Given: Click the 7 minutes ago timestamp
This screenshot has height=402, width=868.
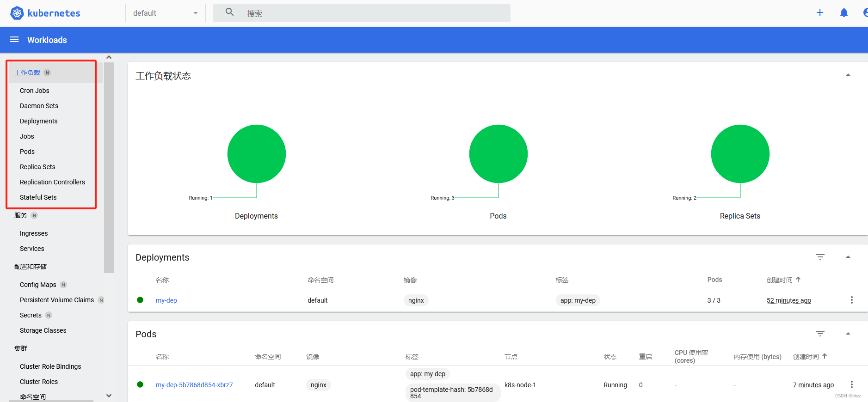Looking at the screenshot, I should click(x=813, y=385).
